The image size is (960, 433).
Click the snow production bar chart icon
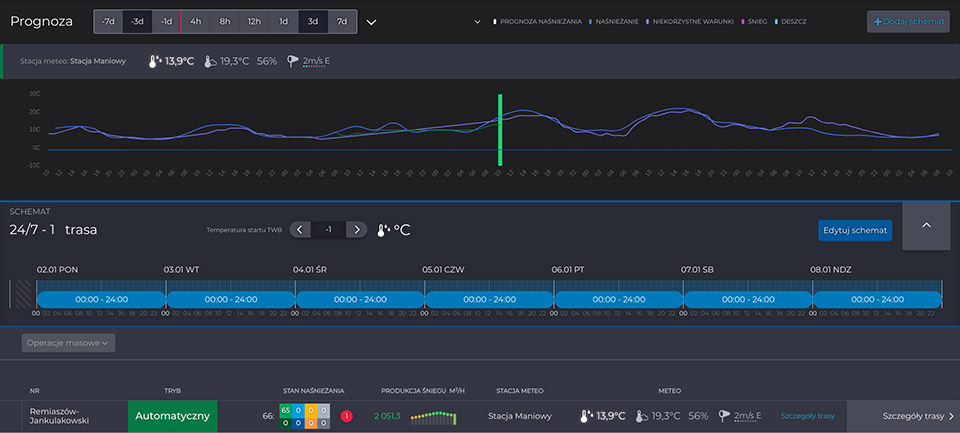434,417
